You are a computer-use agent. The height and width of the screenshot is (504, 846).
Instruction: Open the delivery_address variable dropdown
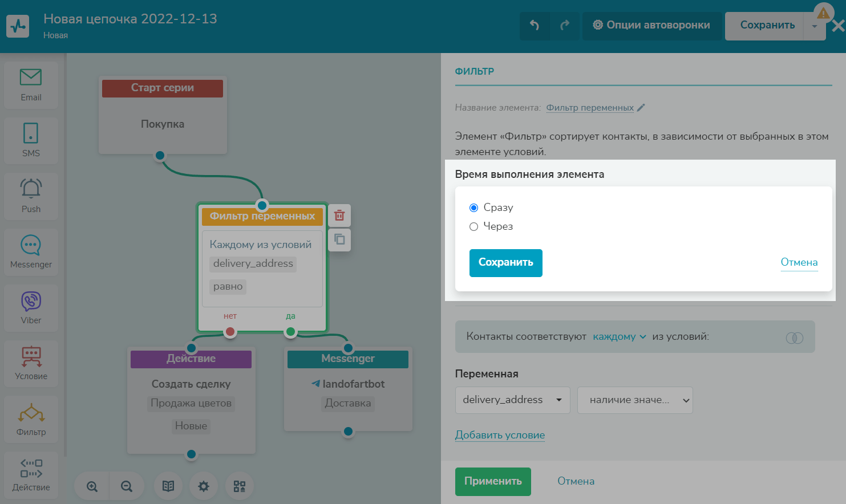512,400
